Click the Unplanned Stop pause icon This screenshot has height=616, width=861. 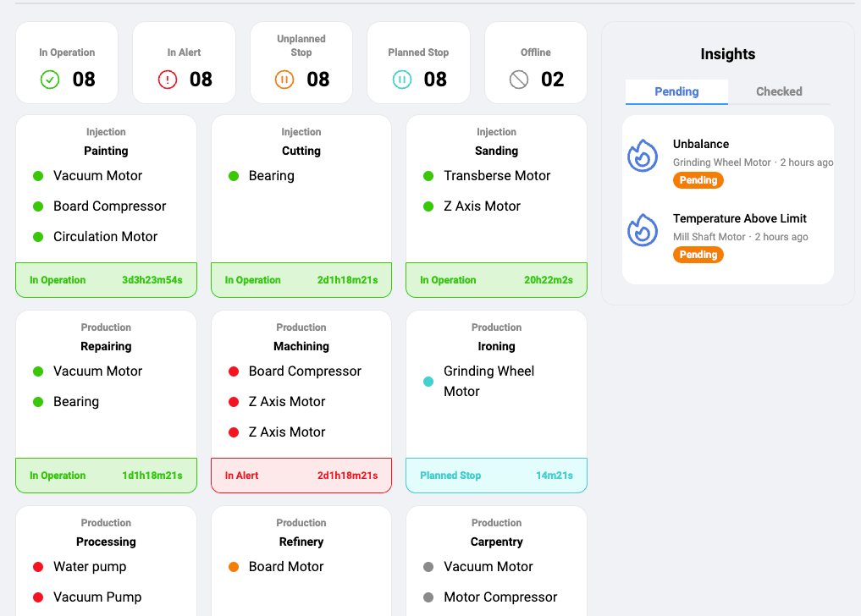[285, 80]
